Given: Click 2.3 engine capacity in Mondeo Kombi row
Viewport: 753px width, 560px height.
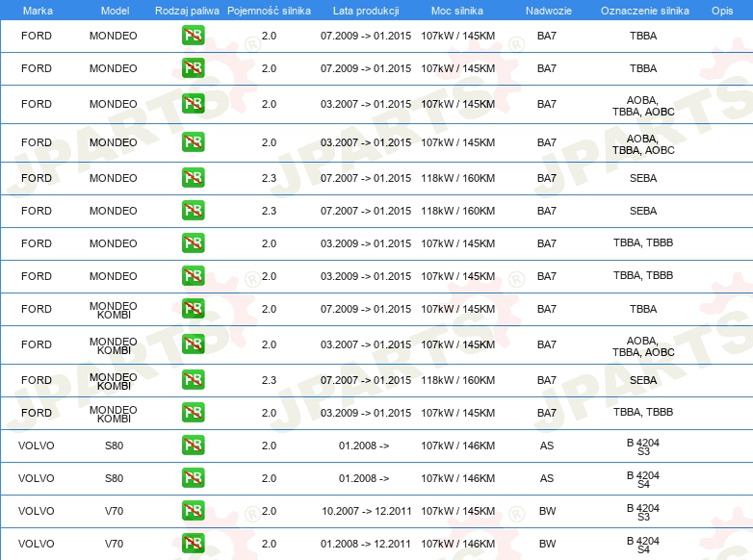Looking at the screenshot, I should (x=269, y=380).
